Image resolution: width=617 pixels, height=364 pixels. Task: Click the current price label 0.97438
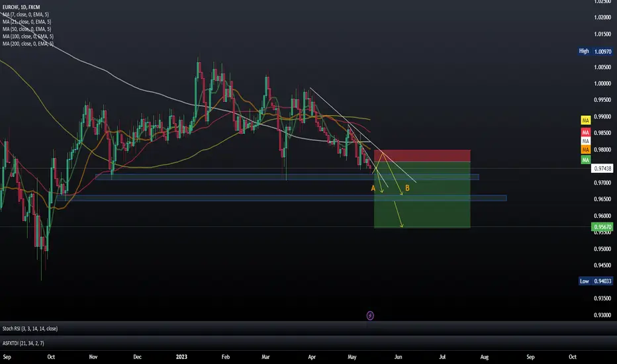(602, 168)
